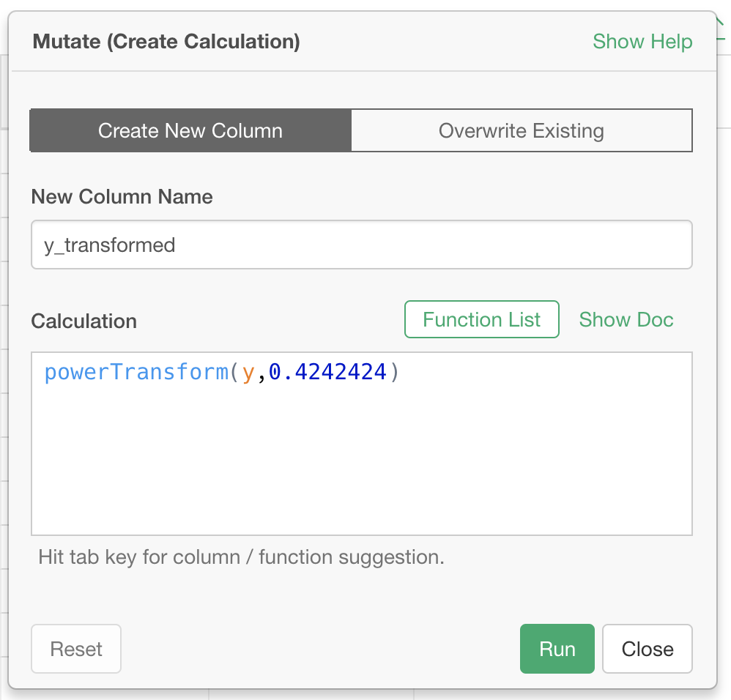Click the Mutate (Create Calculation) dialog title
Image resolution: width=731 pixels, height=700 pixels.
coord(166,42)
